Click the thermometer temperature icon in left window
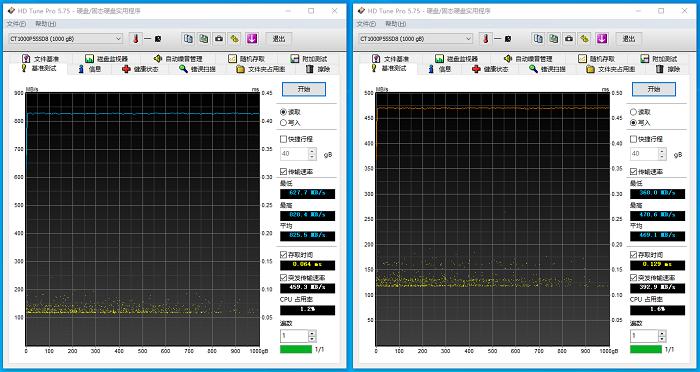This screenshot has width=700, height=372. pyautogui.click(x=136, y=39)
